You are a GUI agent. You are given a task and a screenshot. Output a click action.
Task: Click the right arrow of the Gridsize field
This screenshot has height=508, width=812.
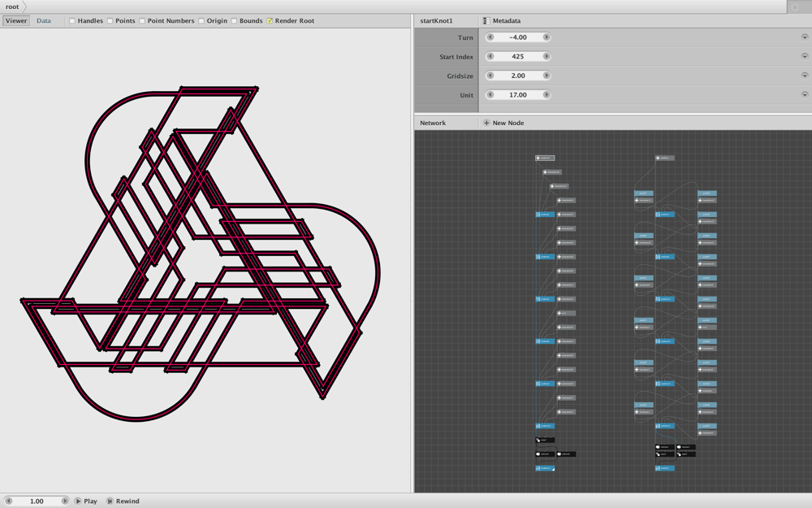546,76
